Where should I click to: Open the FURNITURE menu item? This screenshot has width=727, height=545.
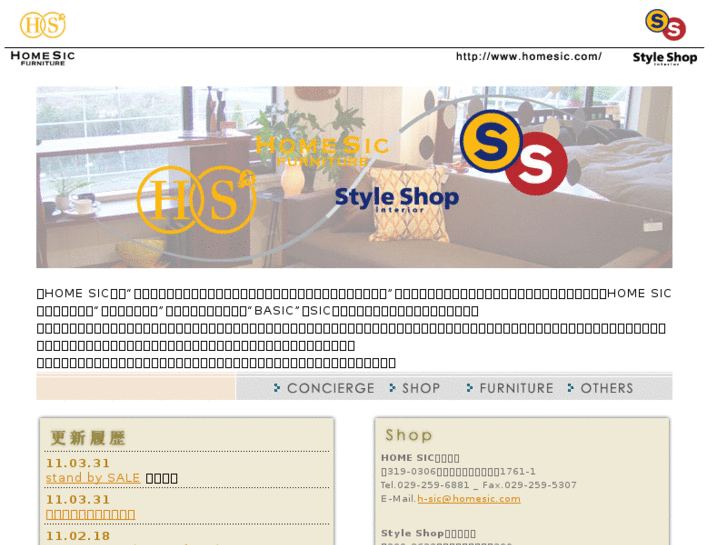tap(517, 388)
